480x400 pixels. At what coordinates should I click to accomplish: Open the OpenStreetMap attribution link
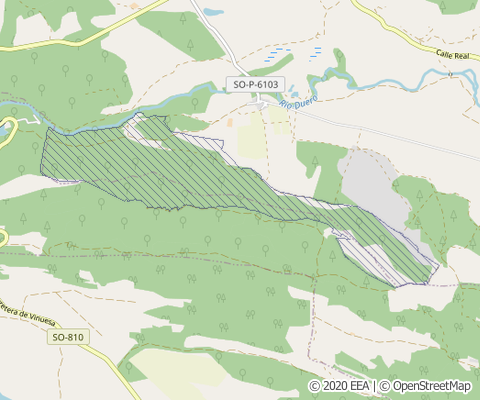[x=425, y=386]
